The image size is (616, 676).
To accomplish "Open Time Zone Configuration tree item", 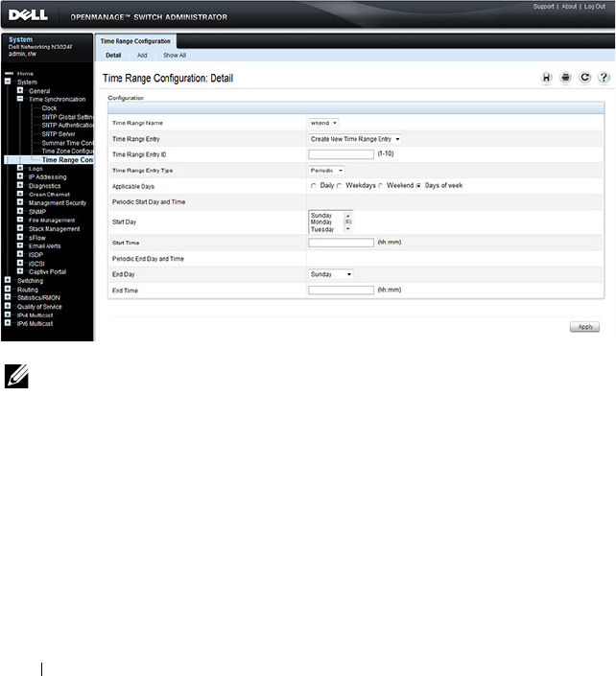I will [67, 151].
